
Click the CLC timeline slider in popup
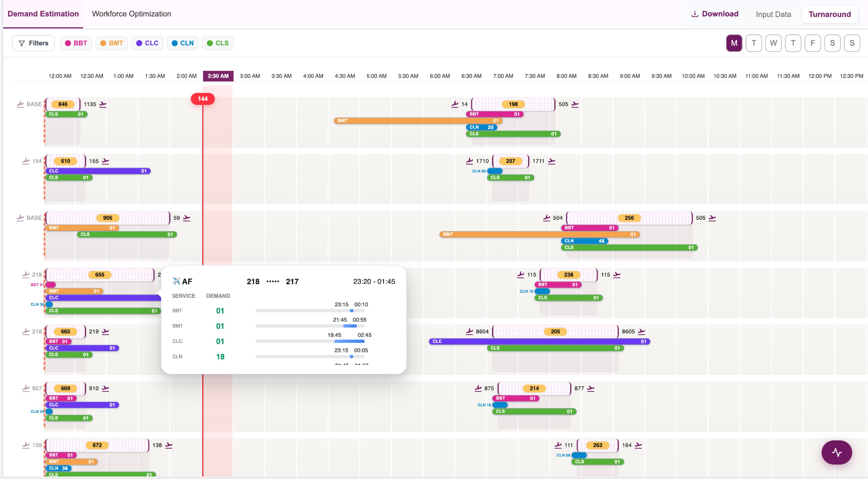coord(310,341)
